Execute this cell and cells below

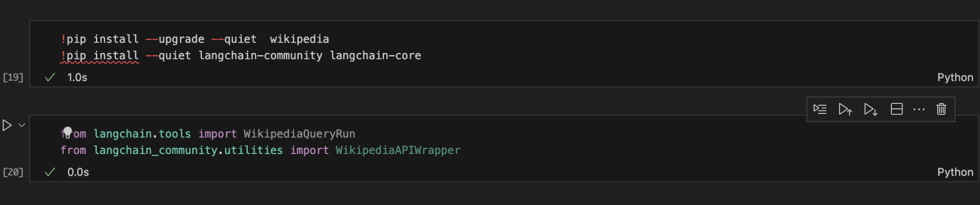tap(870, 109)
